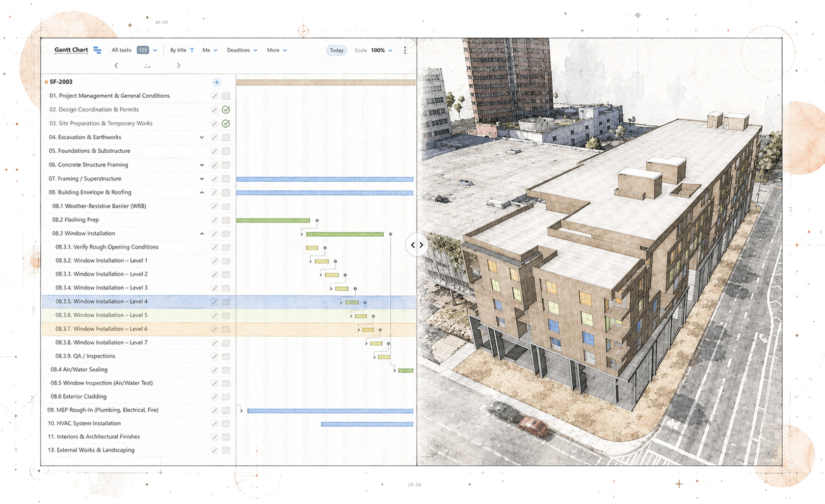825x504 pixels.
Task: Edit 02. Design Coordination & Permits pencil icon
Action: click(x=215, y=110)
